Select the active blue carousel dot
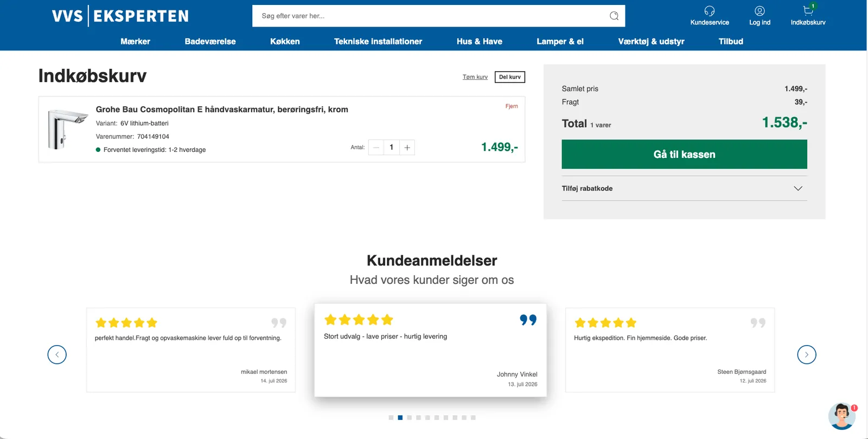The width and height of the screenshot is (868, 439). (400, 418)
